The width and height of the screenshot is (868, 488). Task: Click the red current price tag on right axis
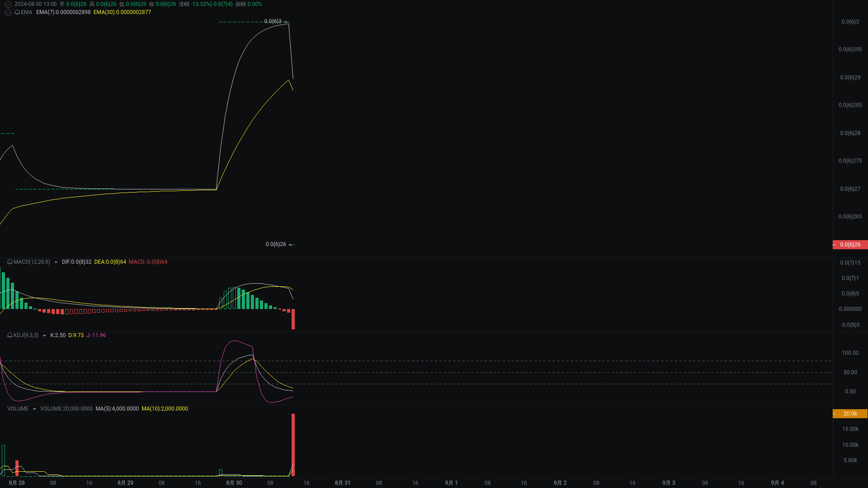850,245
